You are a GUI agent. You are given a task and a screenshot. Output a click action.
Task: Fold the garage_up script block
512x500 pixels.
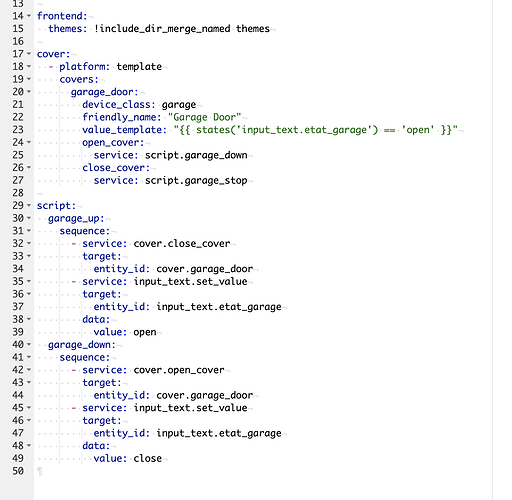(x=29, y=218)
